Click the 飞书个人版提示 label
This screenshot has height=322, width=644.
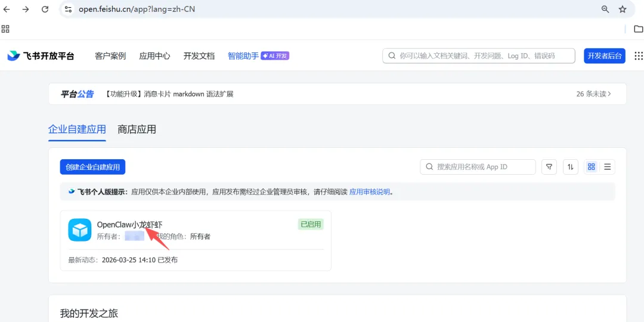click(x=103, y=192)
